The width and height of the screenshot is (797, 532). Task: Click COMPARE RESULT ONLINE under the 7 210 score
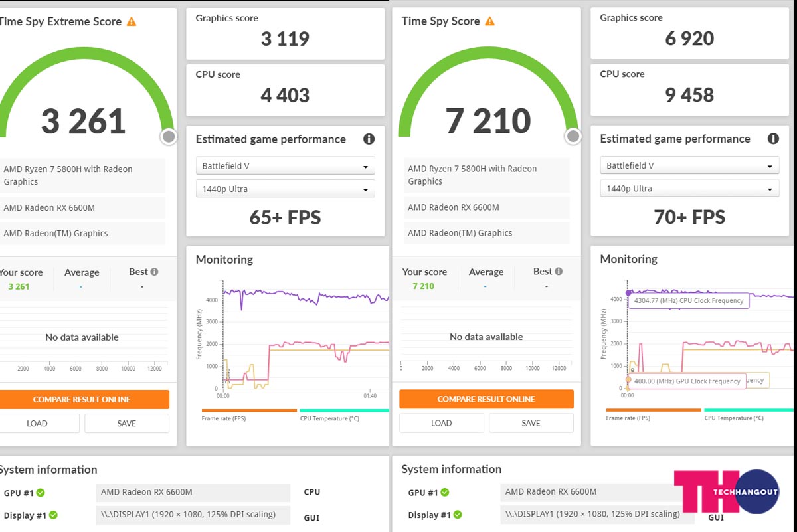[x=486, y=399]
